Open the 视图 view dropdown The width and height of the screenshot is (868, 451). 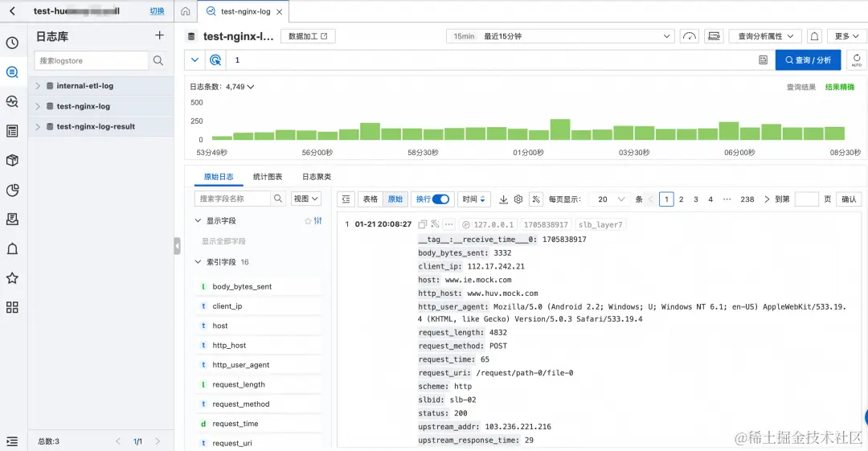coord(306,199)
